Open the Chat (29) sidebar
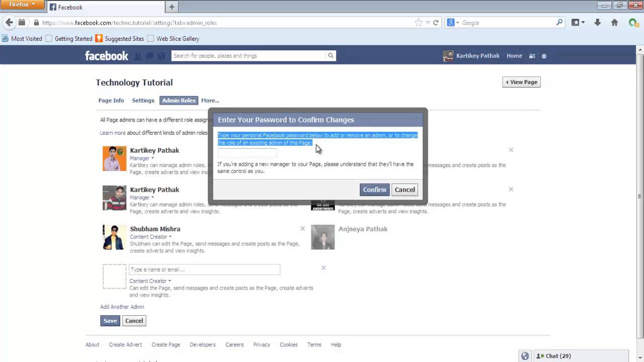Image resolution: width=644 pixels, height=362 pixels. point(581,356)
